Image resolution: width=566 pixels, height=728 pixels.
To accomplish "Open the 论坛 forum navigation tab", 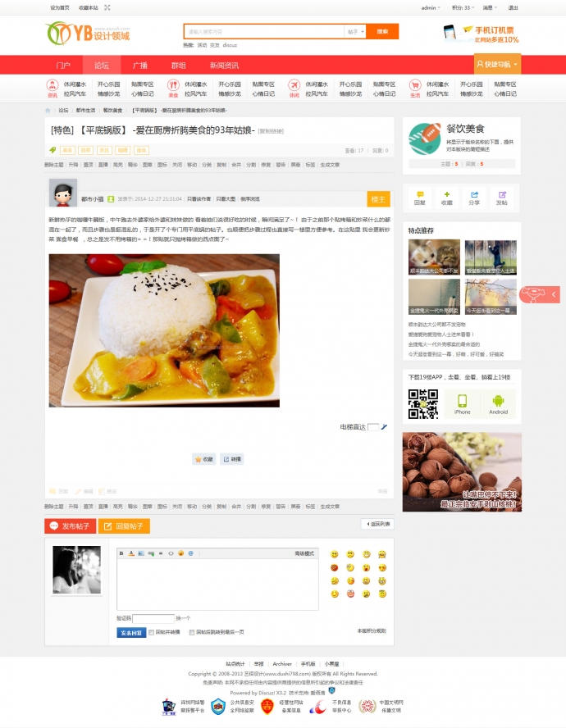I will pyautogui.click(x=102, y=65).
